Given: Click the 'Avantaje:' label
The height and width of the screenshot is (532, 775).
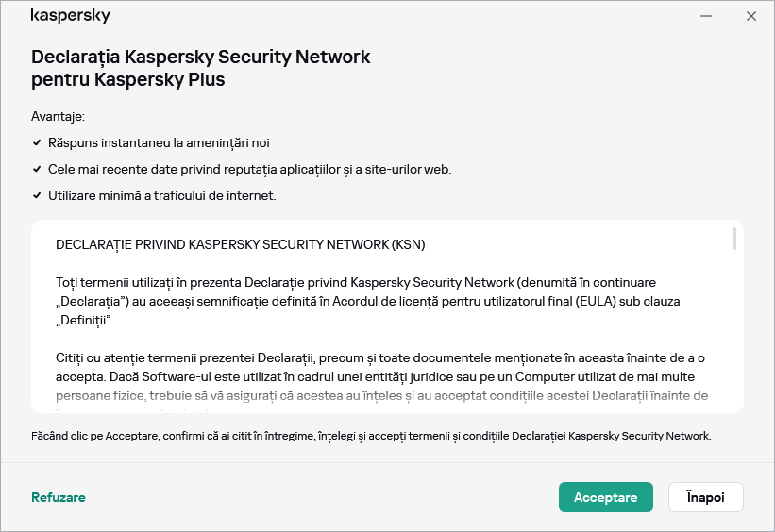Looking at the screenshot, I should coord(58,116).
